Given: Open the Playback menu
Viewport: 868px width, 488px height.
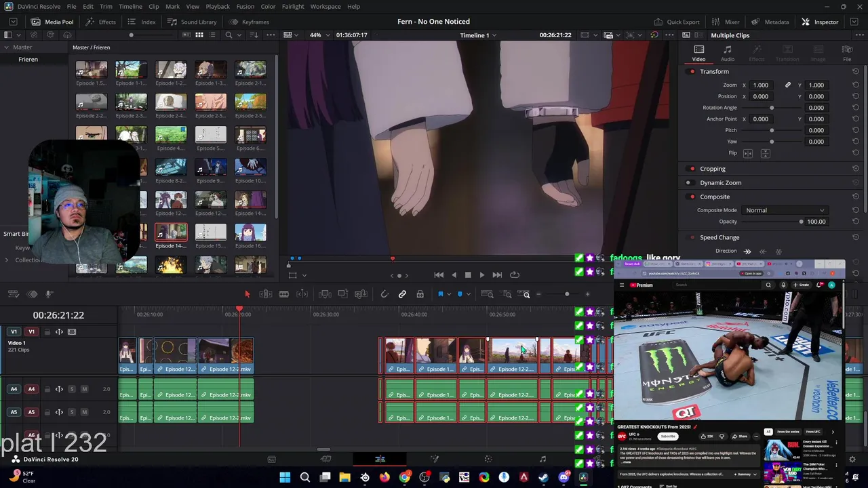Looking at the screenshot, I should (218, 7).
